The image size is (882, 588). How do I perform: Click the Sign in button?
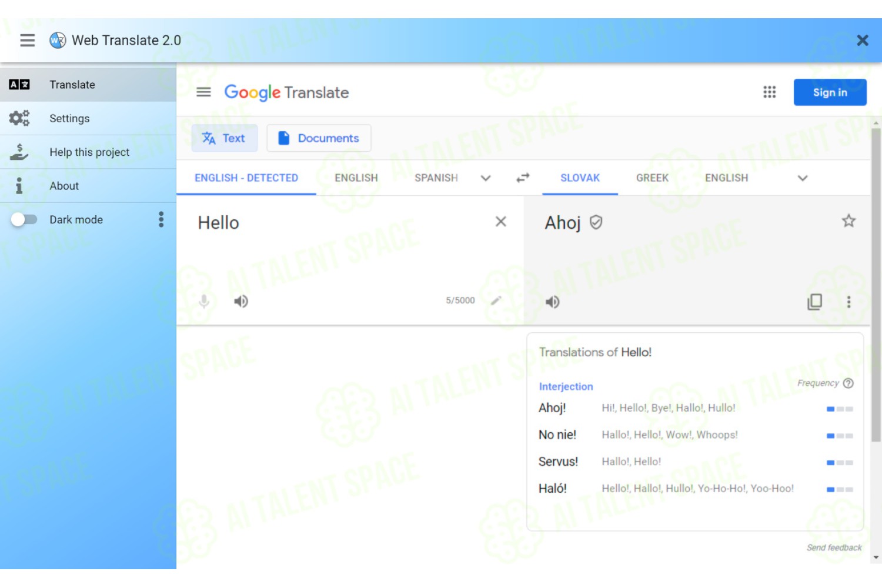click(x=830, y=92)
